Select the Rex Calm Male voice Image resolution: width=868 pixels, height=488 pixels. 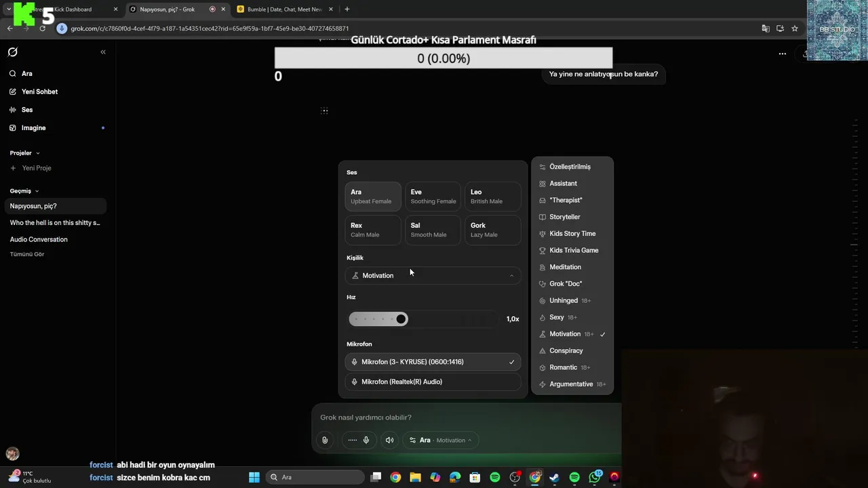[x=373, y=230]
